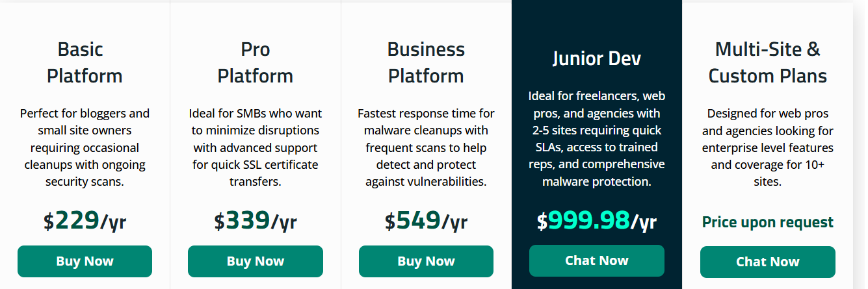Click the SMBs SSL certificate transfers description
Viewport: 868px width, 289px height.
255,147
